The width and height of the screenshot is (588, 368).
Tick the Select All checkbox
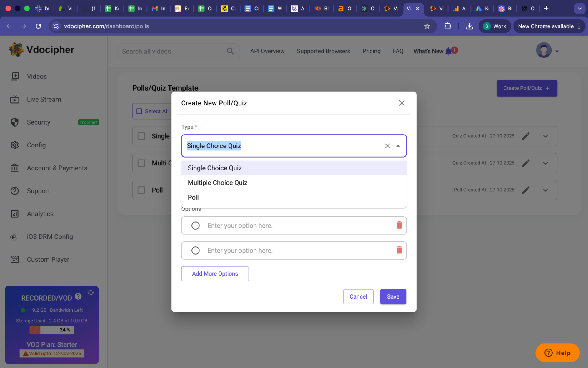point(139,111)
